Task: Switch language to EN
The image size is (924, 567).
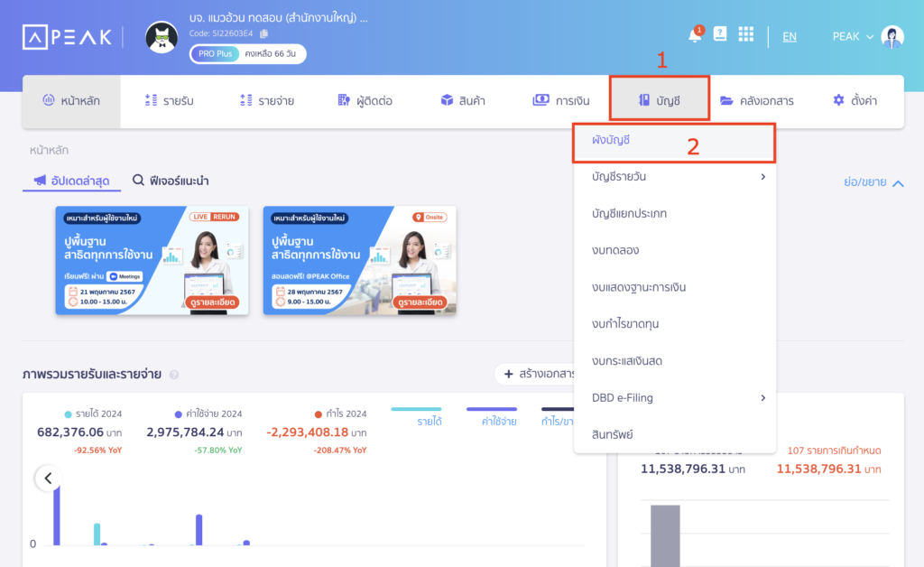Action: click(x=789, y=36)
